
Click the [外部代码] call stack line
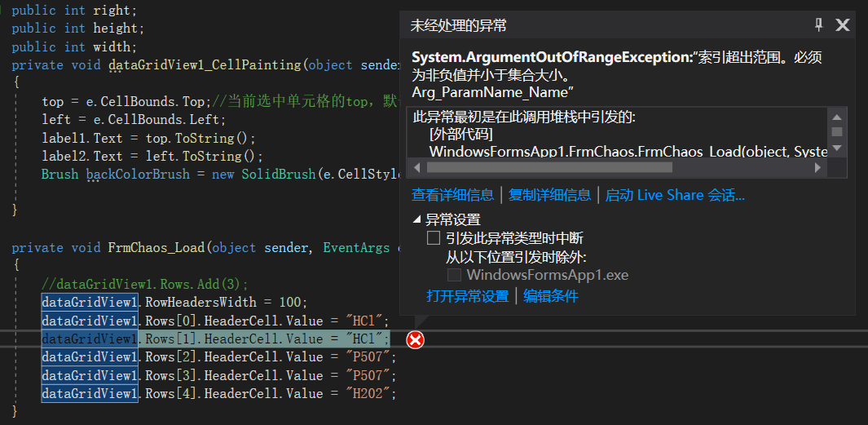461,134
